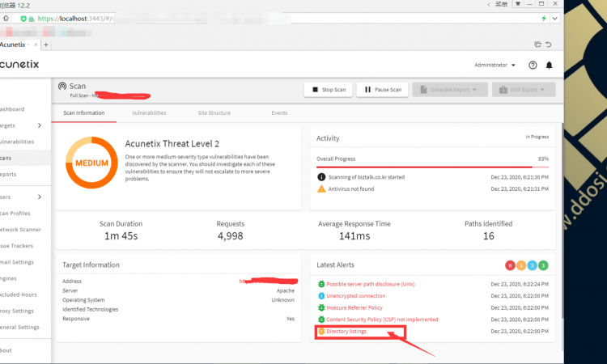Open the Possible server path disclosure alert
The width and height of the screenshot is (607, 364).
pos(371,284)
